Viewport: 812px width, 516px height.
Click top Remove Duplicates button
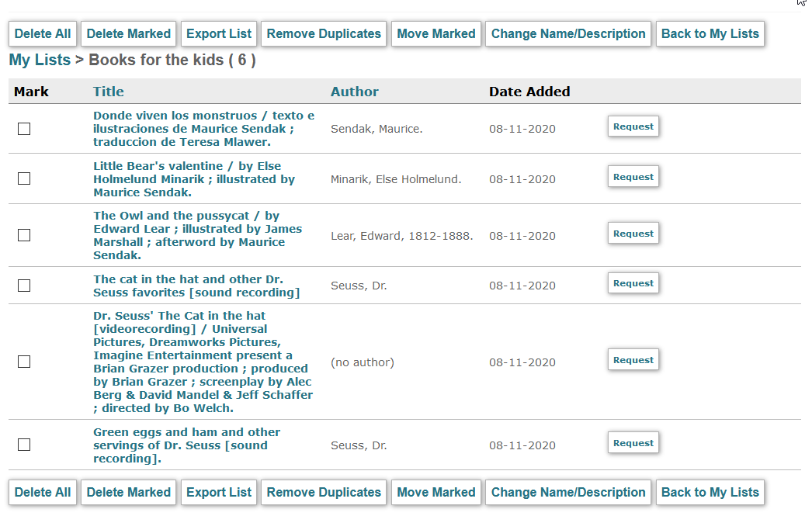click(324, 33)
